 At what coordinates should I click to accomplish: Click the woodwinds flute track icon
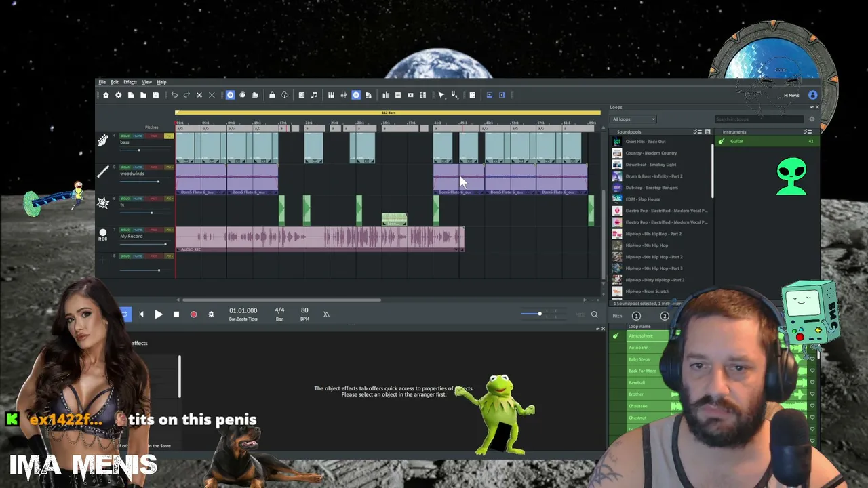[102, 172]
